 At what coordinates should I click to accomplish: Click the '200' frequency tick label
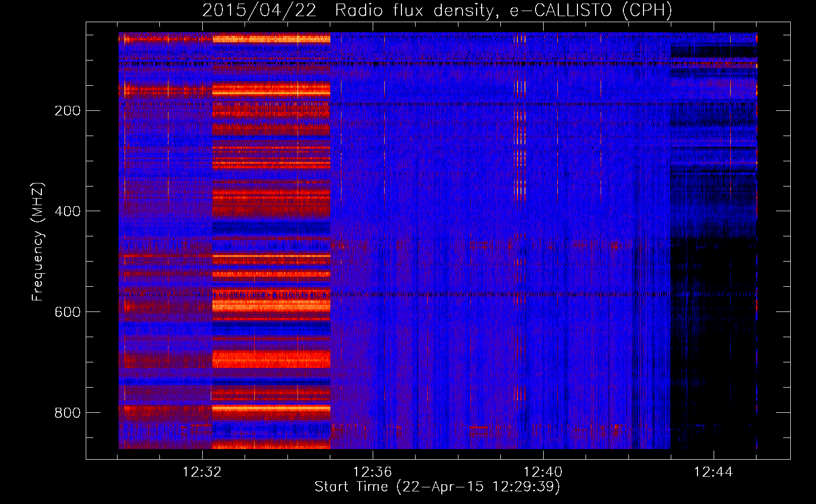click(68, 111)
